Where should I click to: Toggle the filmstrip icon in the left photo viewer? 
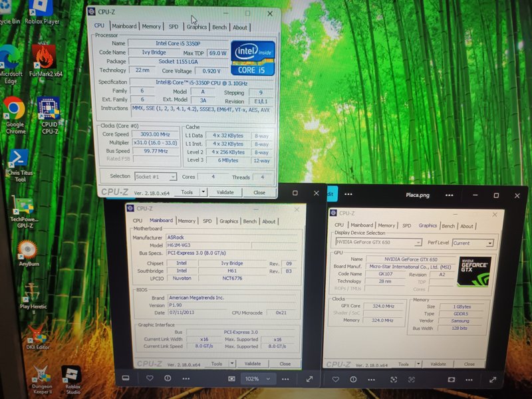(126, 378)
